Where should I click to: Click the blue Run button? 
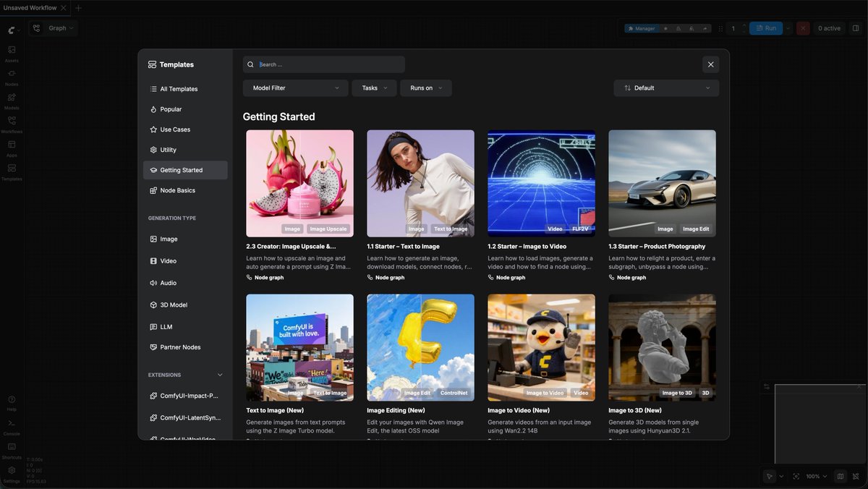click(x=765, y=28)
